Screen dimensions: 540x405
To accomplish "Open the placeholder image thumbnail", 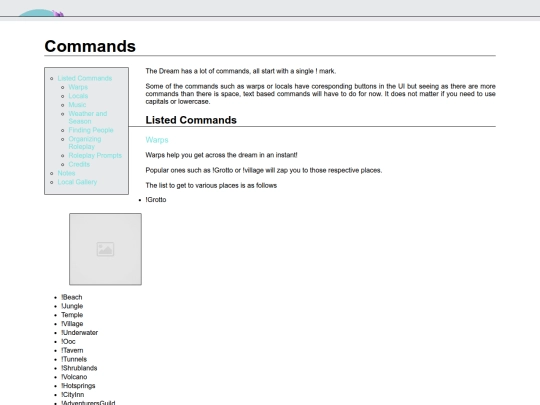I will click(x=105, y=249).
